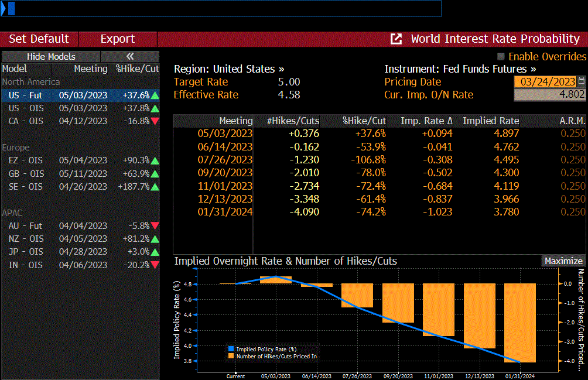Click the Effective Rate label

coord(206,94)
